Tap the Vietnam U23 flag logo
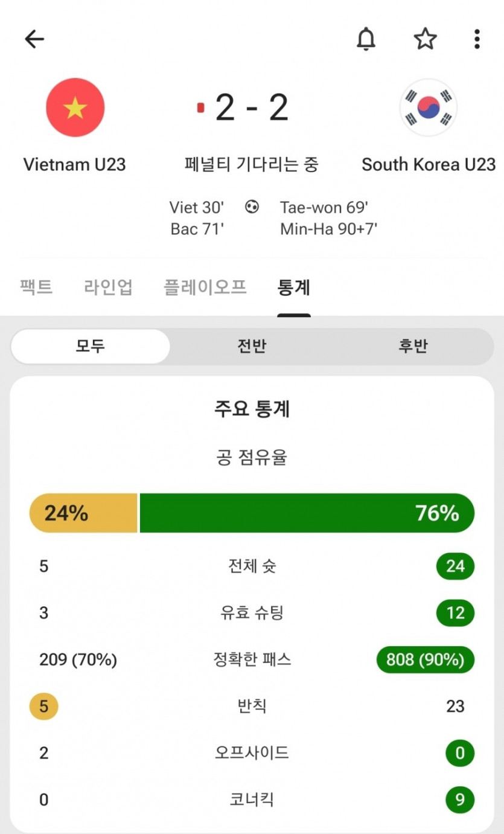The image size is (504, 834). 75,107
